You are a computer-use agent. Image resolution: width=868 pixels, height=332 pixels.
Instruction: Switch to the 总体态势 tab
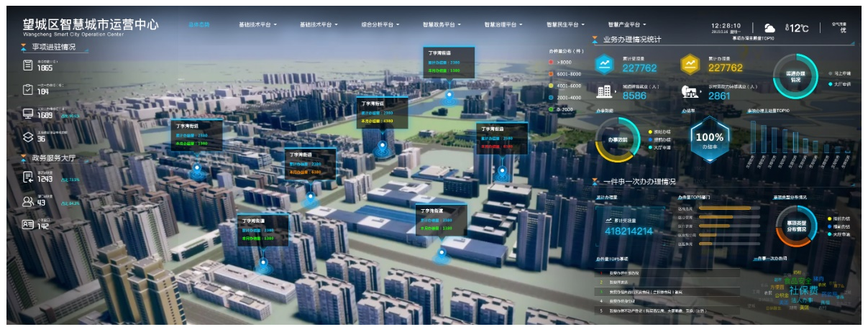pos(199,24)
